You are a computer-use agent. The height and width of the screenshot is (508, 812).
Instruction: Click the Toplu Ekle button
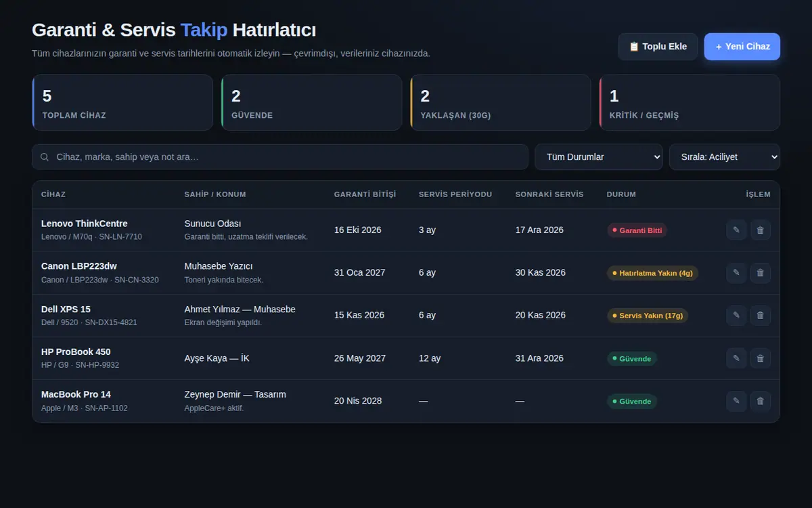pos(658,47)
